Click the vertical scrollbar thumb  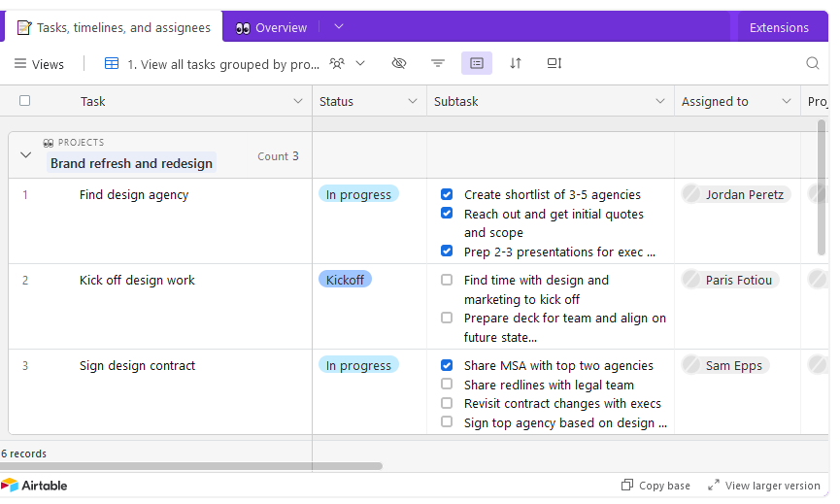click(822, 187)
